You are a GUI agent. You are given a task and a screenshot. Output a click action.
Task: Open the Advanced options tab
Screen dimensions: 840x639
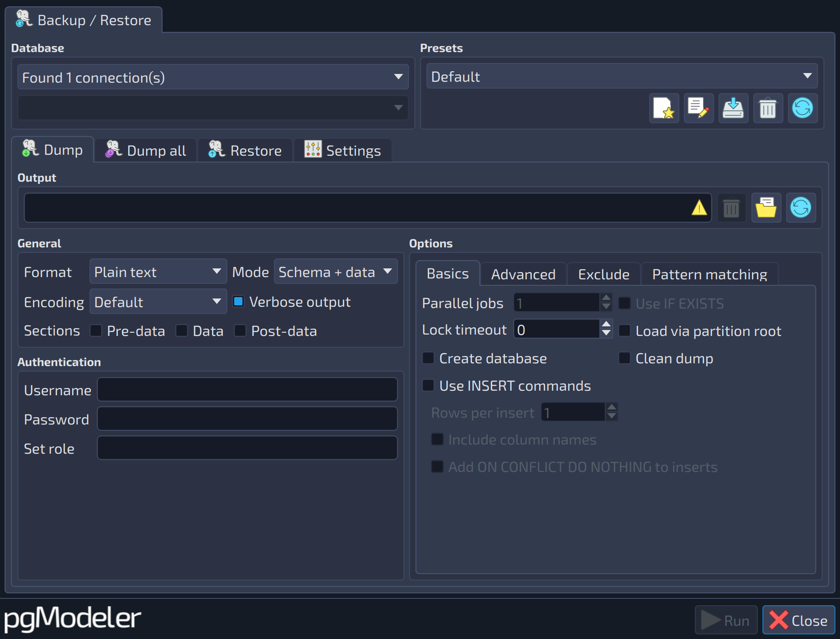523,274
